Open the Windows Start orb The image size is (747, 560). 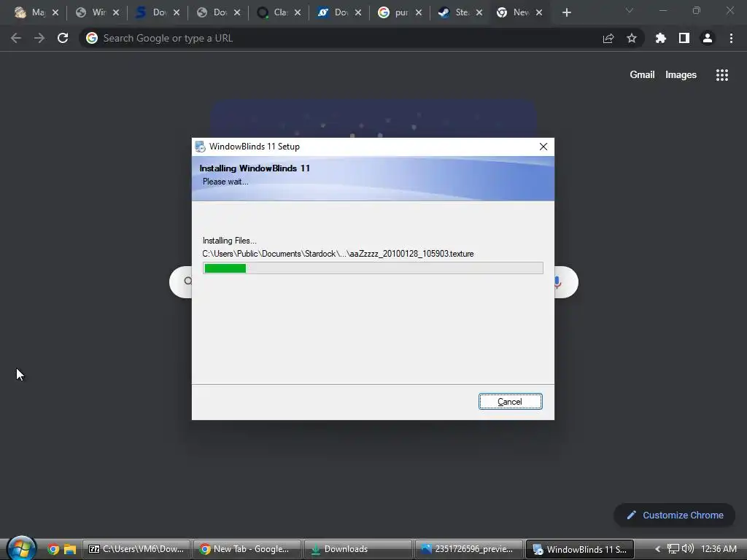point(21,548)
